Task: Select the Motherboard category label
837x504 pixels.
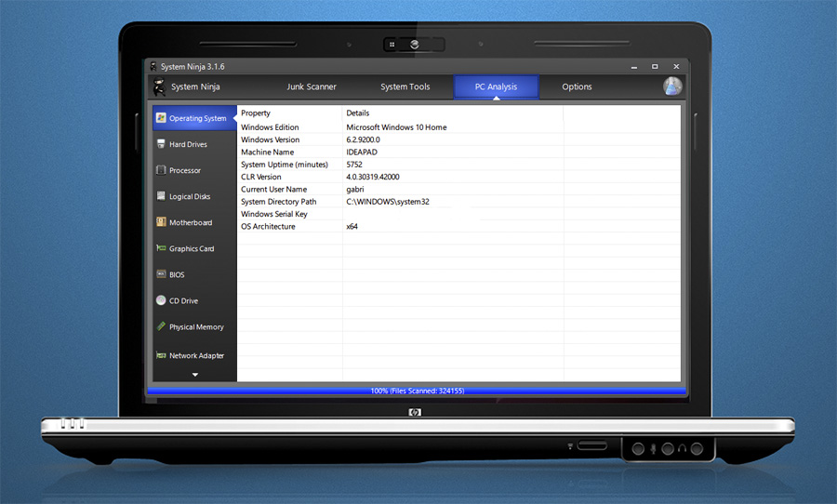Action: pos(191,222)
